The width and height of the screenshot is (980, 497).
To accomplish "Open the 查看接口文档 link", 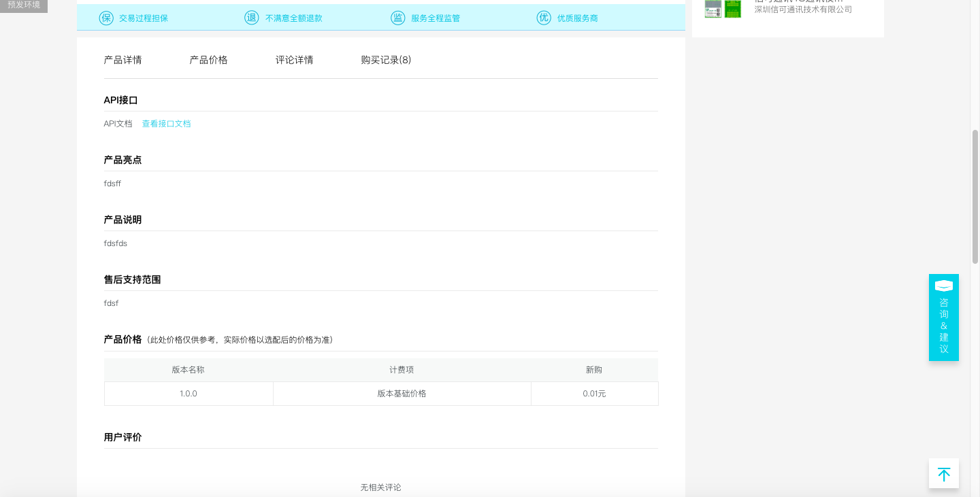I will click(167, 124).
